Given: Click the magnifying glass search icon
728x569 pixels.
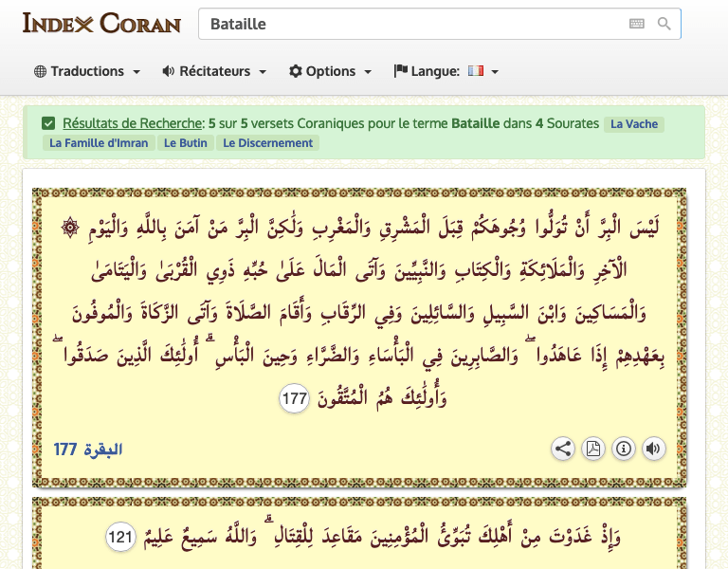Looking at the screenshot, I should tap(664, 24).
